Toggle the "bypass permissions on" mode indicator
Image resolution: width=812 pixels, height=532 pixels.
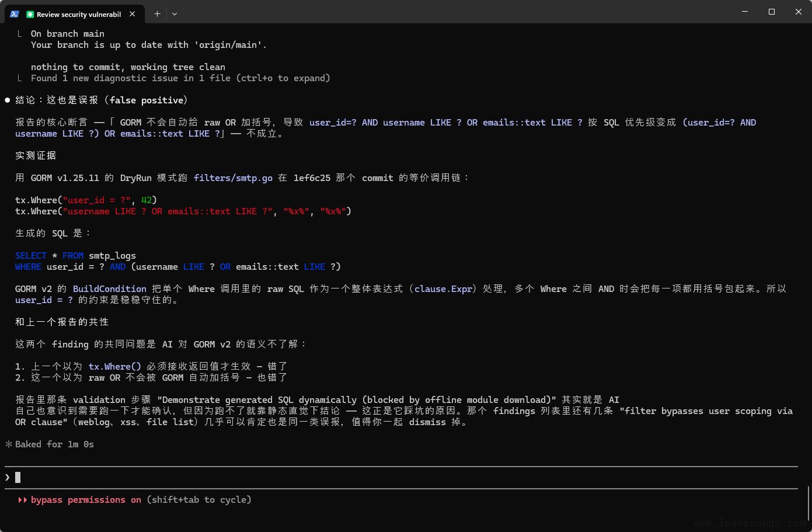(x=86, y=500)
